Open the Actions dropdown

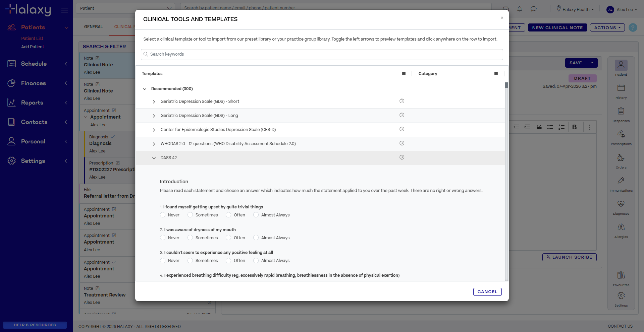607,27
